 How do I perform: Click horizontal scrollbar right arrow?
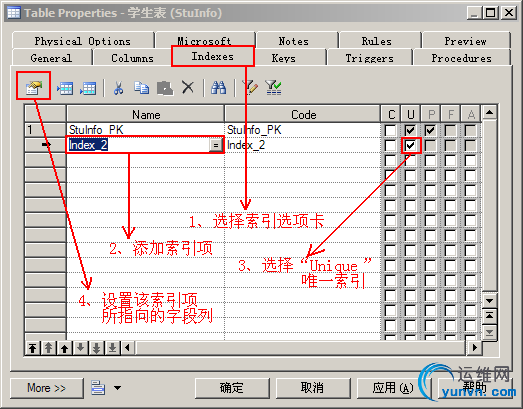(x=474, y=348)
